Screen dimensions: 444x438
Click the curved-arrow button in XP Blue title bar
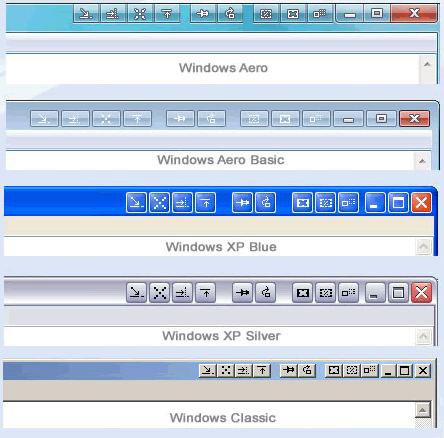click(265, 202)
